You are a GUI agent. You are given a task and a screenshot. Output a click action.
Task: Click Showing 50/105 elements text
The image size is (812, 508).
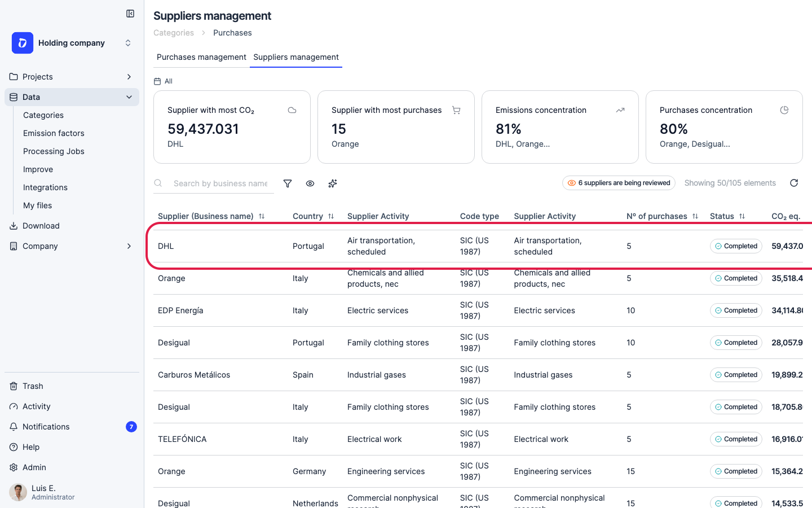pyautogui.click(x=730, y=183)
